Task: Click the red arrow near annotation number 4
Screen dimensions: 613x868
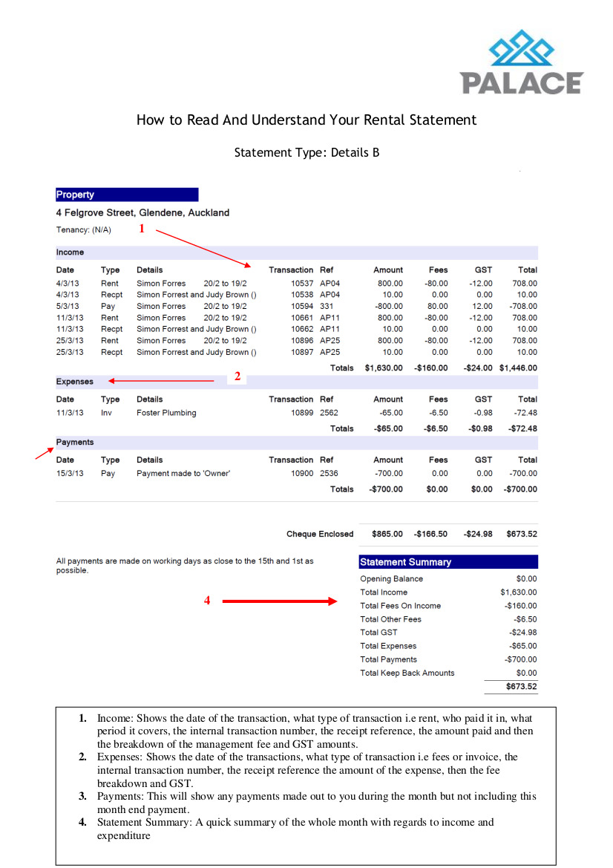Action: tap(282, 601)
